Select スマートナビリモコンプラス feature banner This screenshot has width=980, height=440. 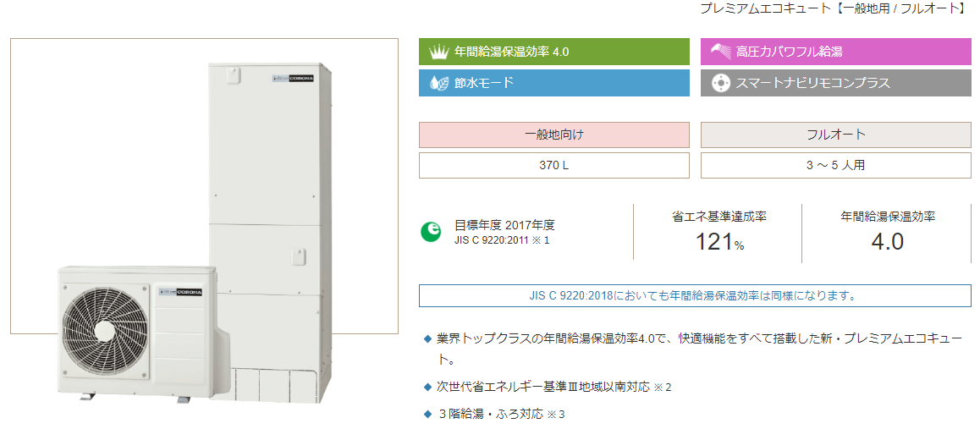click(835, 83)
